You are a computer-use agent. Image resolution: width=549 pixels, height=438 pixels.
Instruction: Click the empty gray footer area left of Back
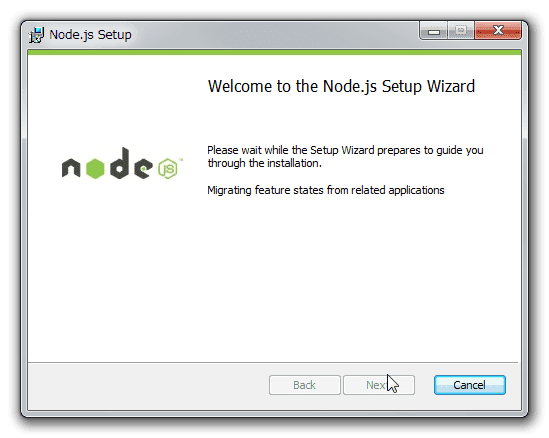click(147, 385)
